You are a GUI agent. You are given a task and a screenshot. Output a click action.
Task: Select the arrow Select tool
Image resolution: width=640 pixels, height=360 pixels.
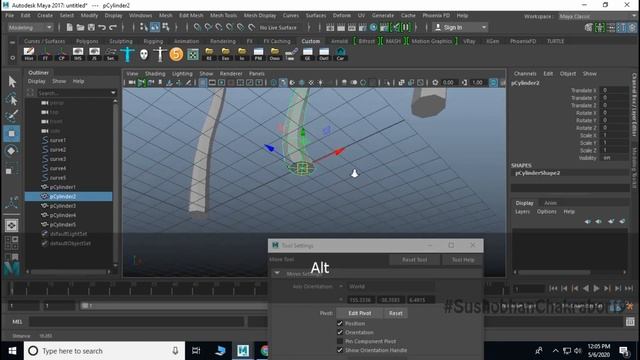12,82
